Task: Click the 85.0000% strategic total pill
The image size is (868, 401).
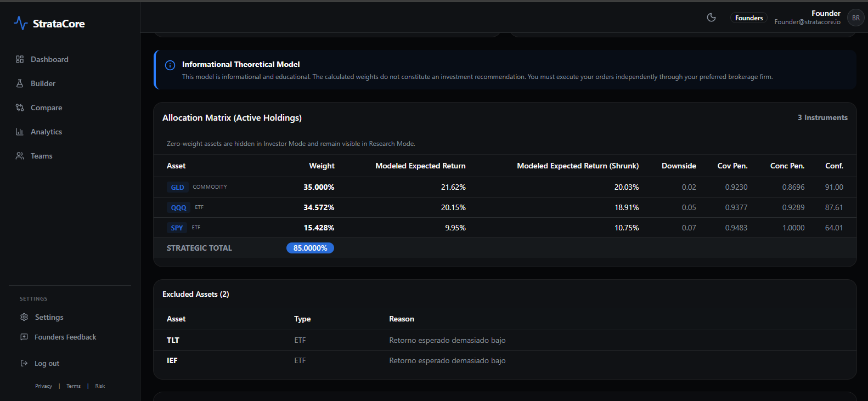Action: 310,248
